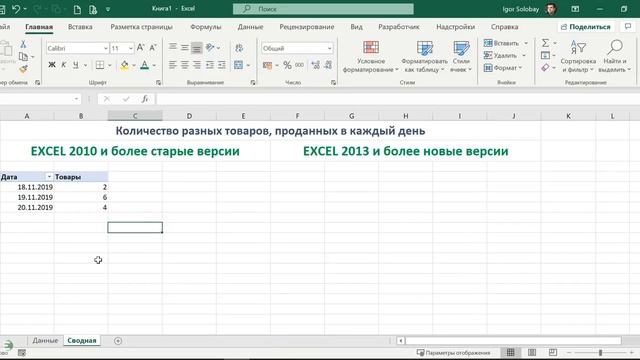Click the New document icon in quick access toolbar
The image size is (640, 360).
point(77,9)
